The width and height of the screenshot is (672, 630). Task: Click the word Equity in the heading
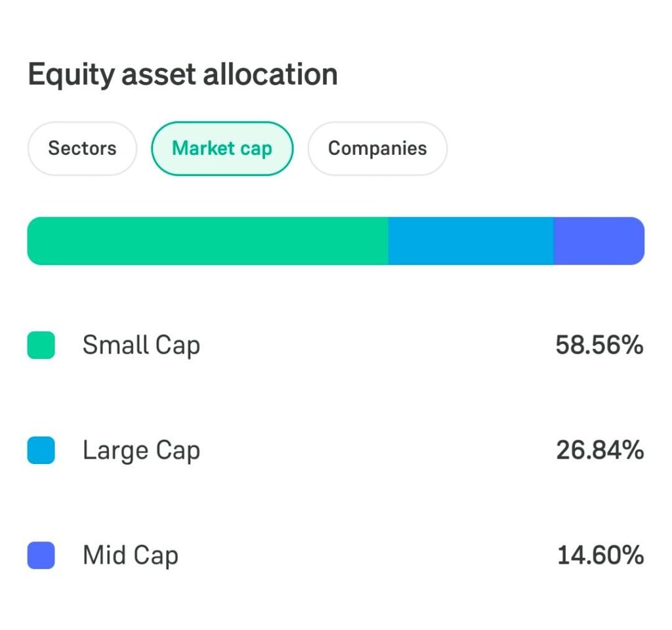(71, 75)
